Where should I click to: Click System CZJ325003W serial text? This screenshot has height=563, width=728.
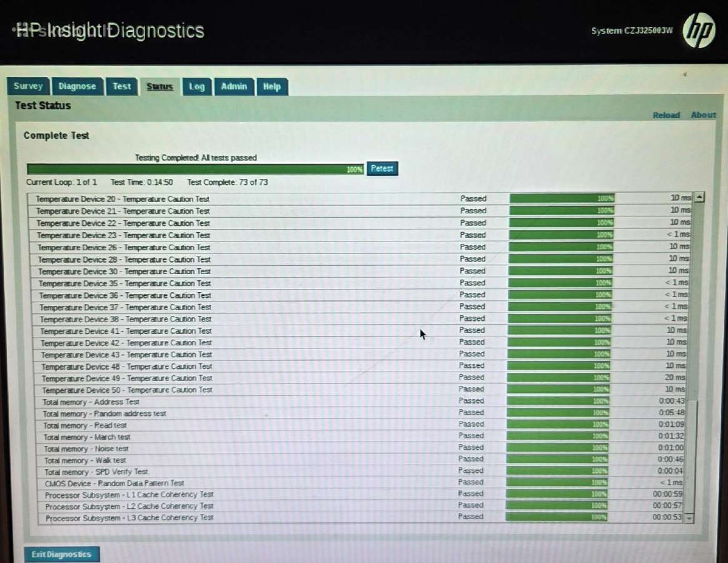pos(632,31)
